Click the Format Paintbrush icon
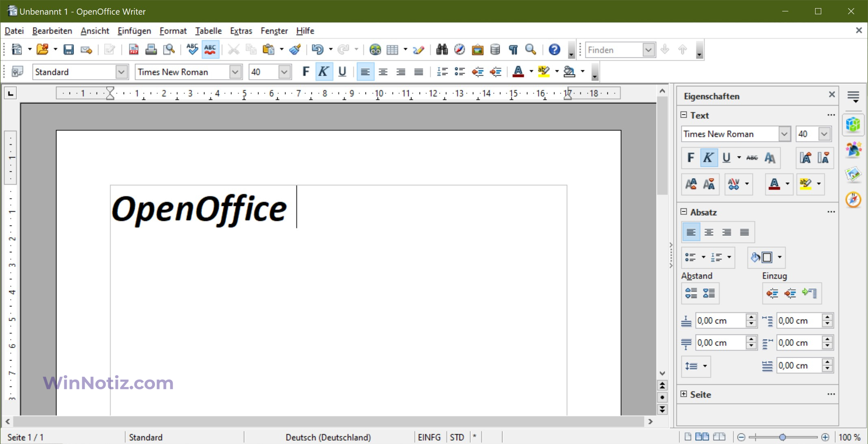The image size is (868, 444). coord(295,50)
